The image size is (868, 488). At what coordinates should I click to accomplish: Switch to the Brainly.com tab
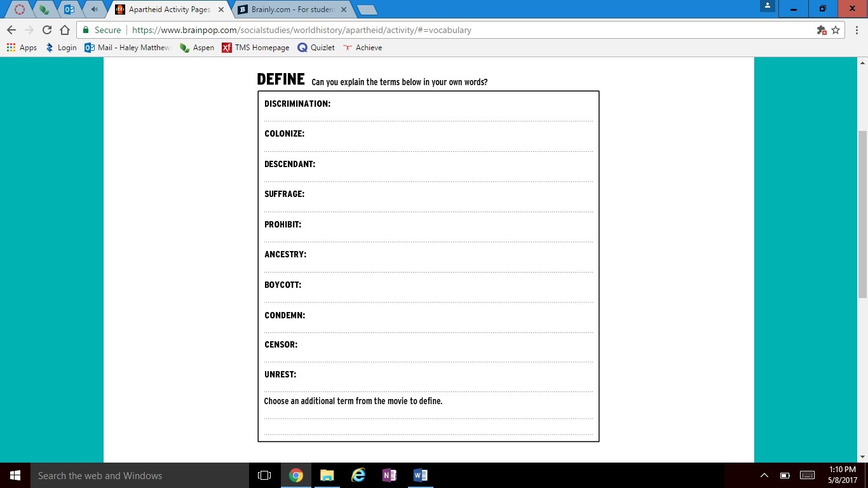[293, 10]
